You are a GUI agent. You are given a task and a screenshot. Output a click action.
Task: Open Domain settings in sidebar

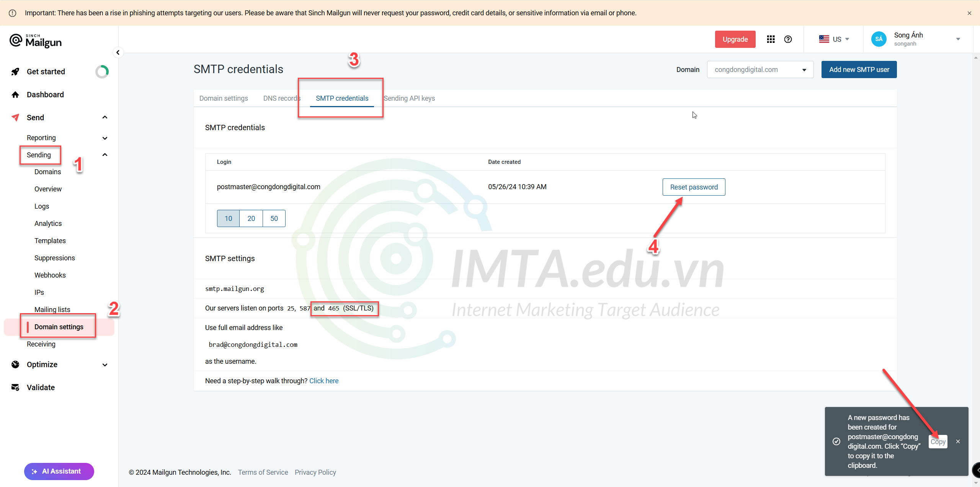[x=59, y=327]
